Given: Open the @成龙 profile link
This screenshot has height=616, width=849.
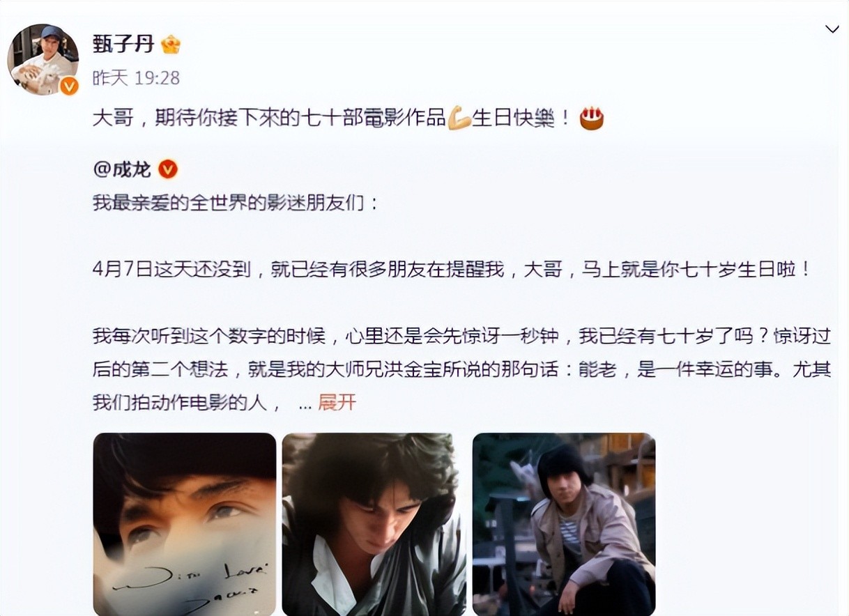Looking at the screenshot, I should click(x=122, y=169).
